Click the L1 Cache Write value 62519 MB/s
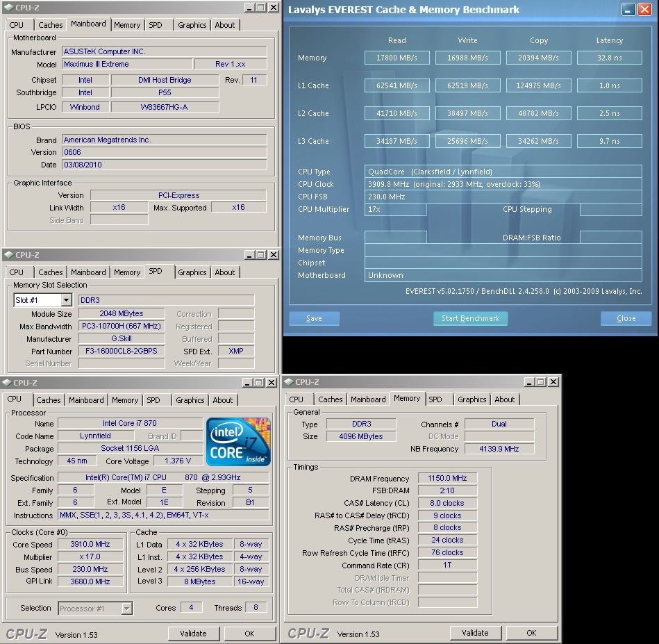This screenshot has height=644, width=659. [467, 85]
